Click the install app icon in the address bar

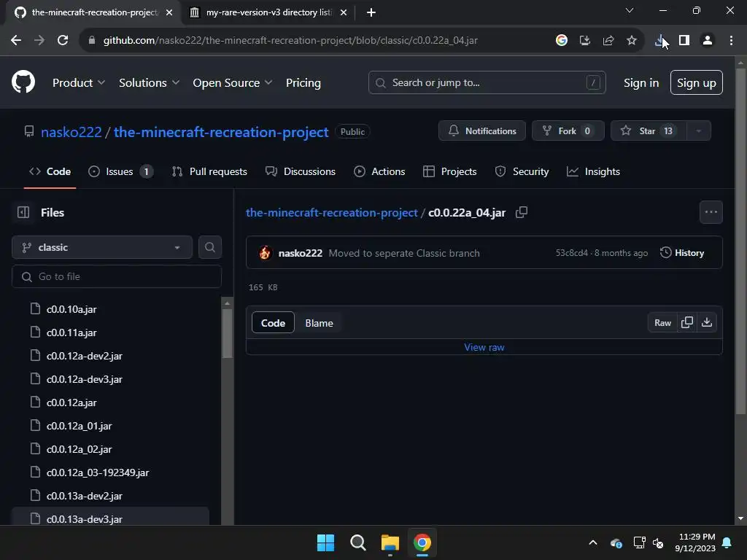[585, 41]
